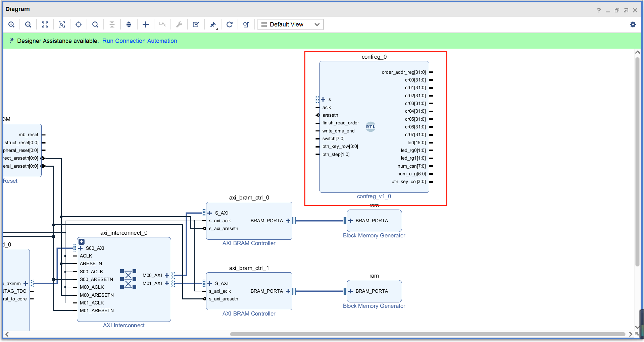The width and height of the screenshot is (644, 342).
Task: Click the Auto-fit Selection crosshair icon
Action: (x=79, y=24)
